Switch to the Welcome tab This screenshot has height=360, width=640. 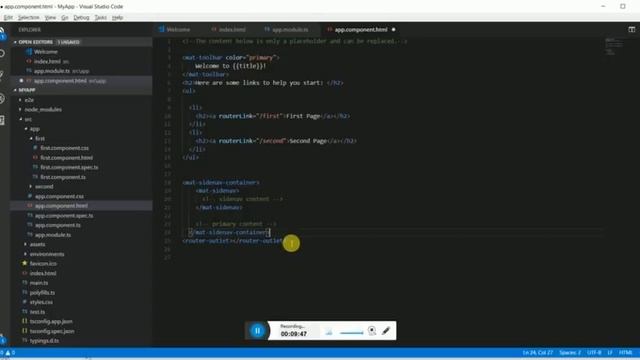coord(178,29)
